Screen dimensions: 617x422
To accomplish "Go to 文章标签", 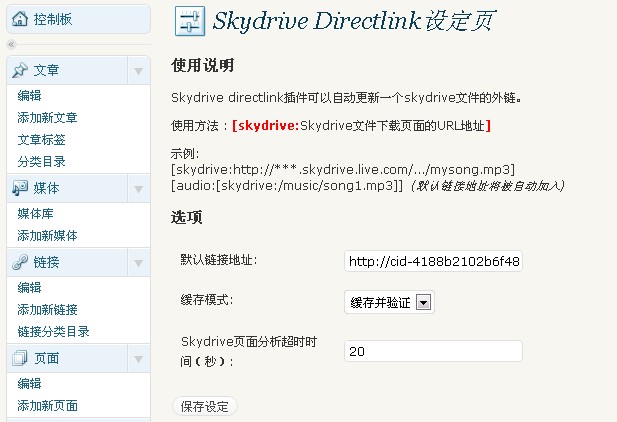I will pos(41,140).
